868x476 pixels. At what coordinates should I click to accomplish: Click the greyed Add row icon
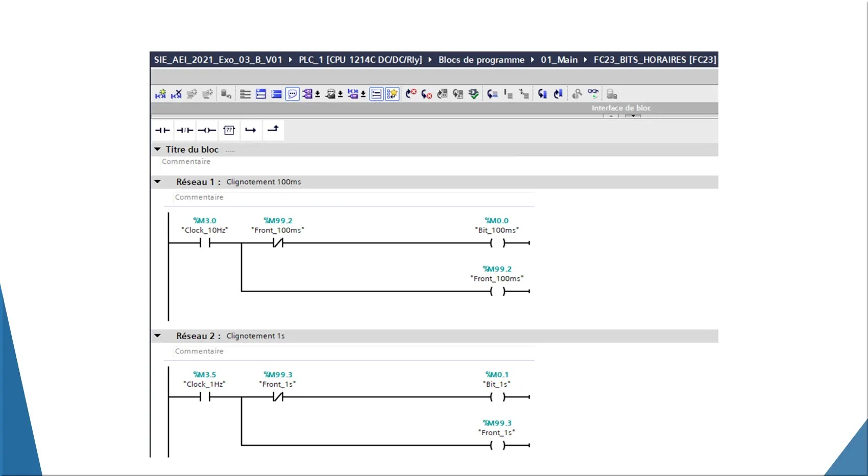pyautogui.click(x=207, y=94)
